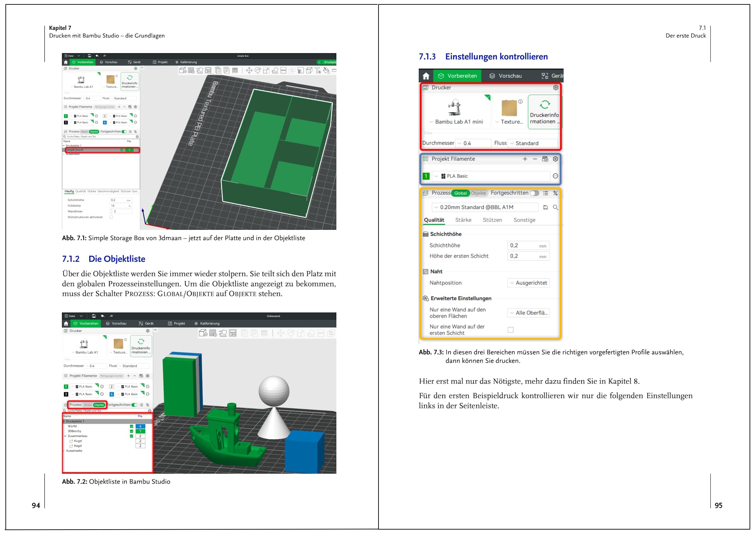Click Kalibrierung tab in Abb. 7.1
Image resolution: width=756 pixels, height=535 pixels.
(x=186, y=62)
